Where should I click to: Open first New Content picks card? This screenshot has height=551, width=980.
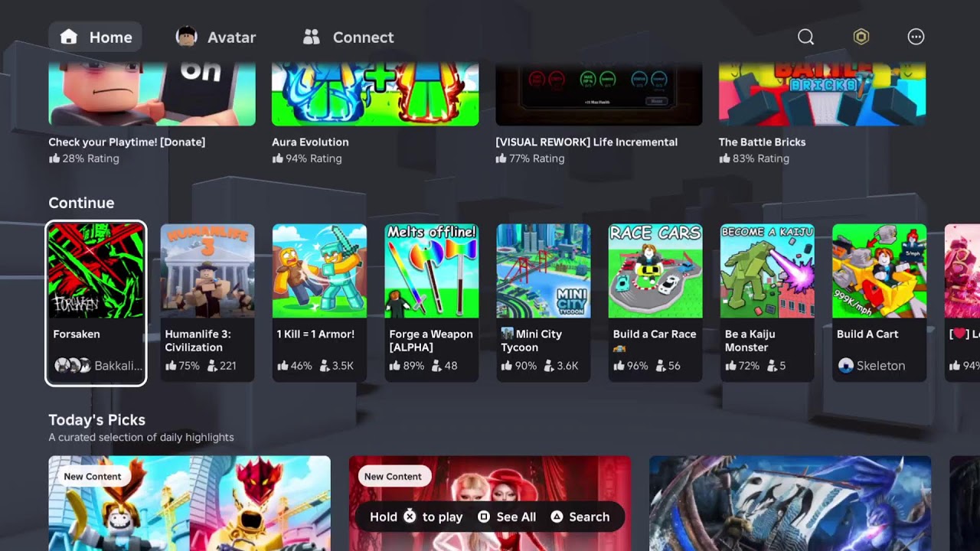[x=189, y=503]
